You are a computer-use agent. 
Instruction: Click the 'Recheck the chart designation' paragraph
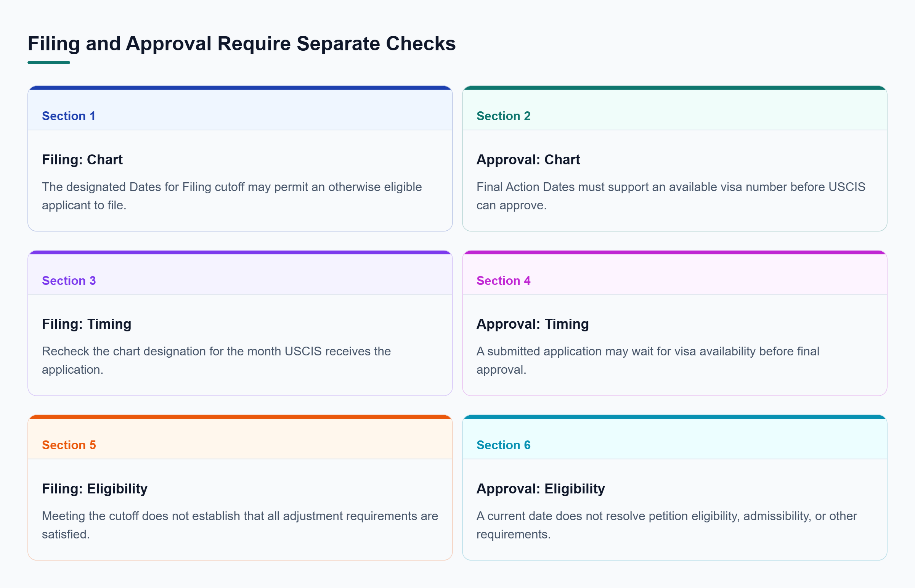(217, 360)
